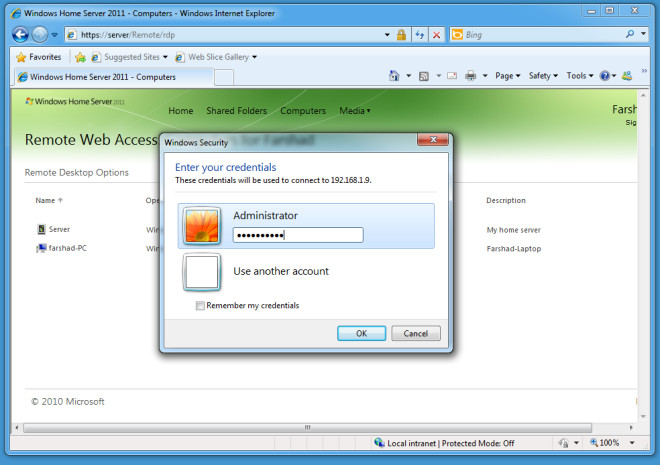Image resolution: width=660 pixels, height=465 pixels.
Task: Select the Windows Home Server 2011 tab
Action: 114,77
